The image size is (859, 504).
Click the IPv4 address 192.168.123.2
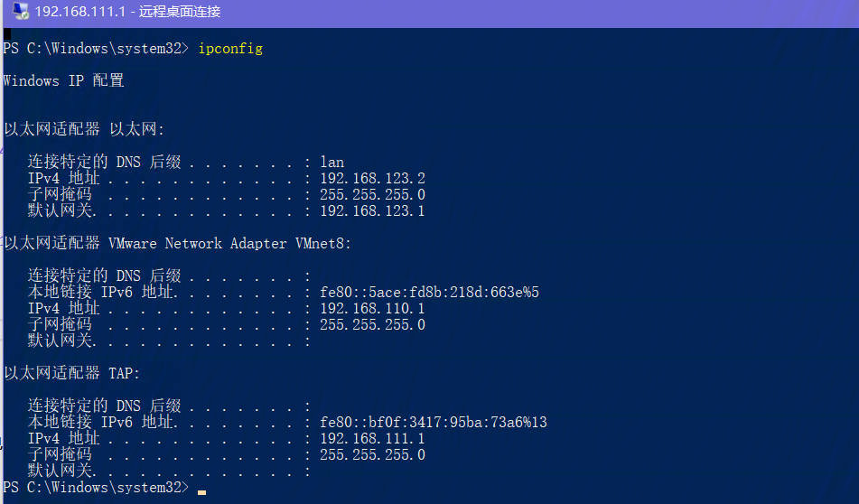[372, 179]
